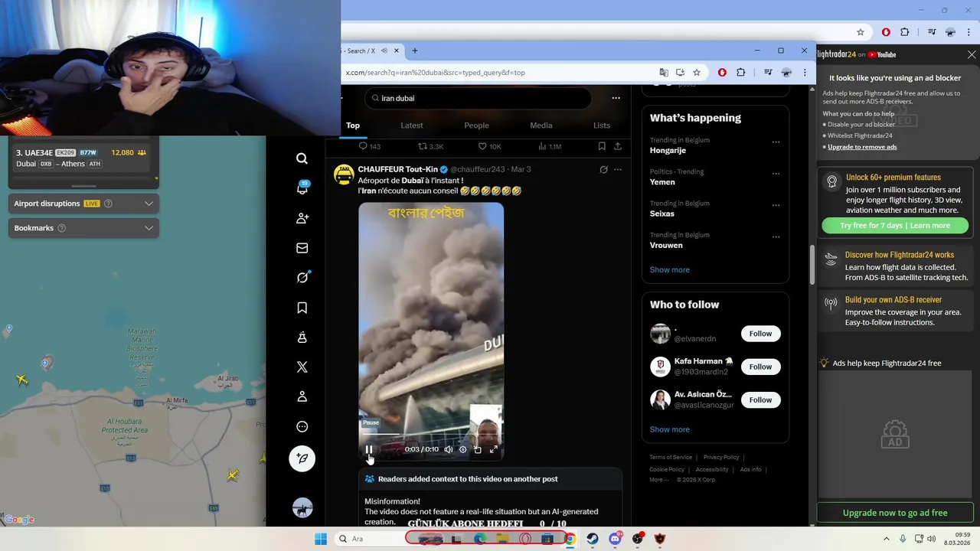Click Try free for 7 days button
This screenshot has height=551, width=980.
(895, 226)
